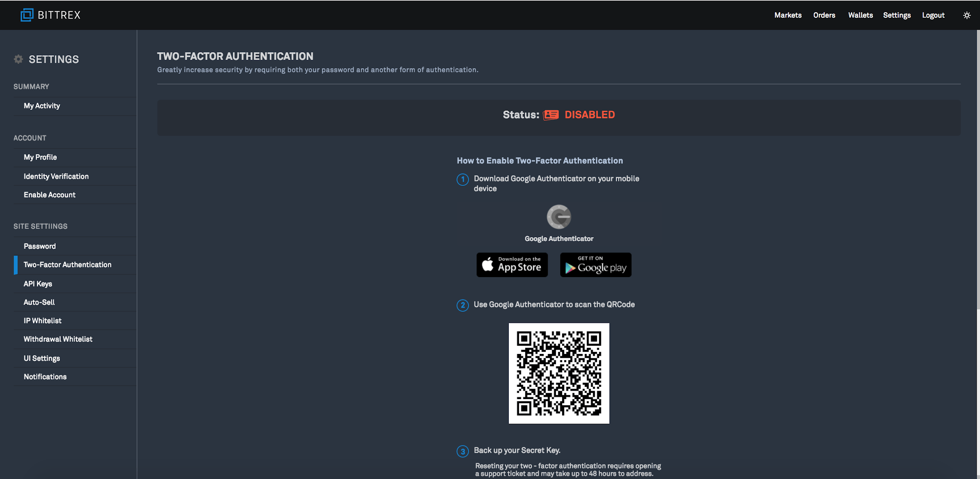This screenshot has height=479, width=980.
Task: Click the My Activity sidebar item
Action: (x=41, y=105)
